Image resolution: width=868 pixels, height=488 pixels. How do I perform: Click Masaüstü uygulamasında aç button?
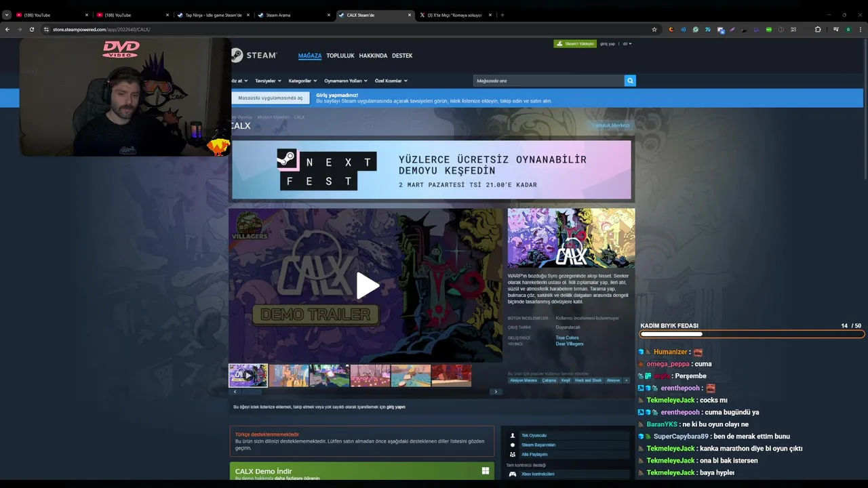coord(271,98)
